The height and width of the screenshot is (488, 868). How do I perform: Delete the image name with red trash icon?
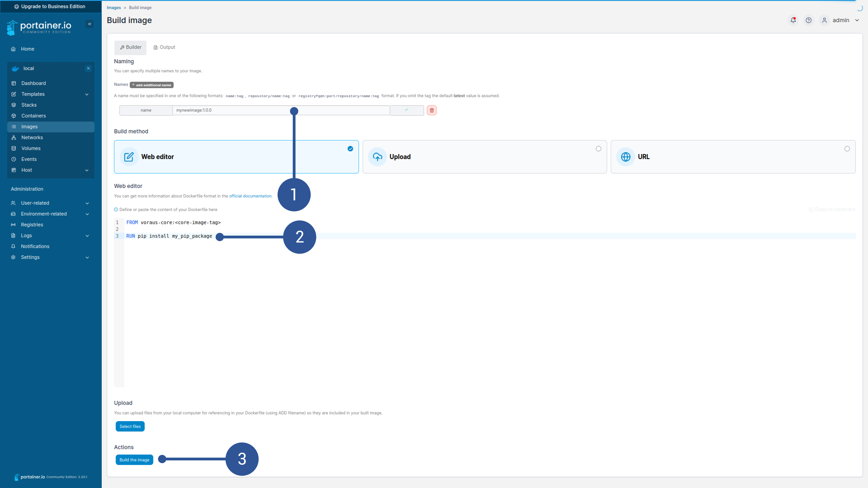[432, 110]
